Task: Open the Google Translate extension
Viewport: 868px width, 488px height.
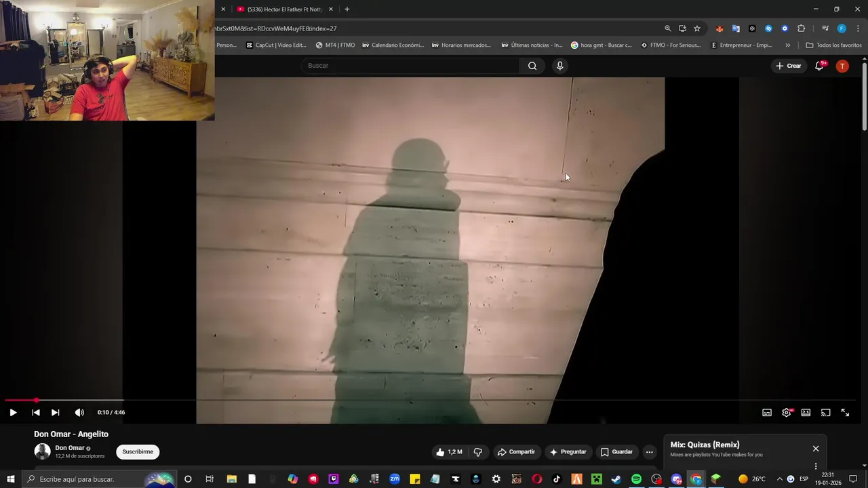Action: [x=736, y=28]
